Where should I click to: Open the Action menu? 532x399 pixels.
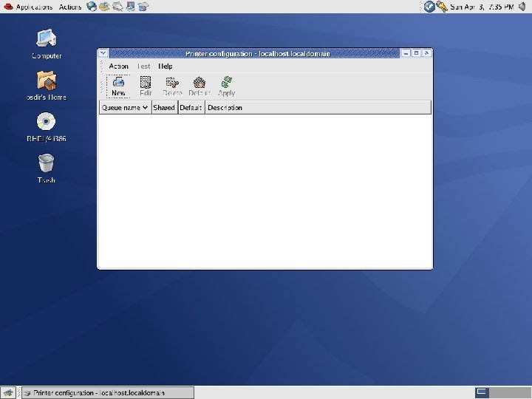(118, 66)
